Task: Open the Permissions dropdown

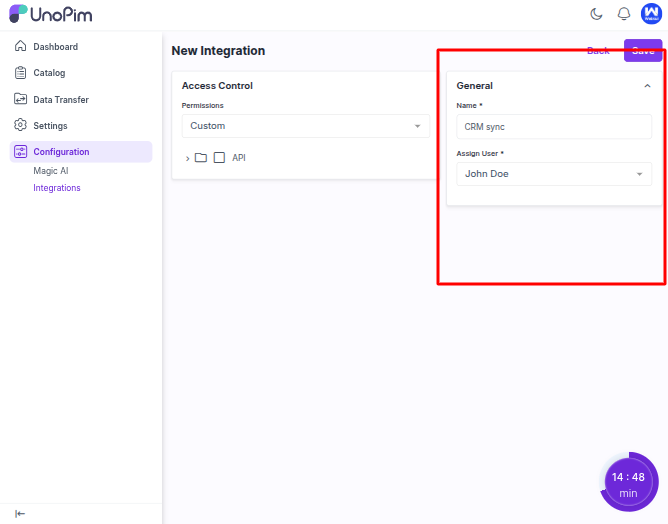Action: coord(305,126)
